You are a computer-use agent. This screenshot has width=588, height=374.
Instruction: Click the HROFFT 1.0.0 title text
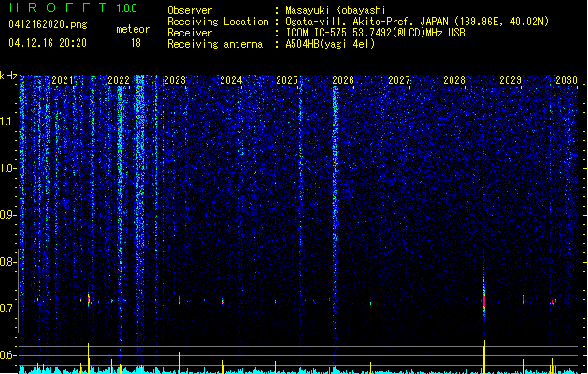coord(74,7)
